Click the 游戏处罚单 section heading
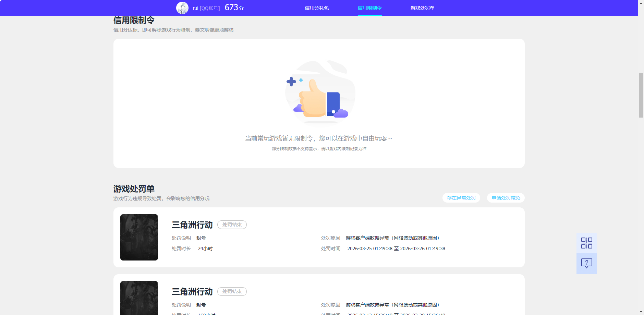 click(134, 189)
